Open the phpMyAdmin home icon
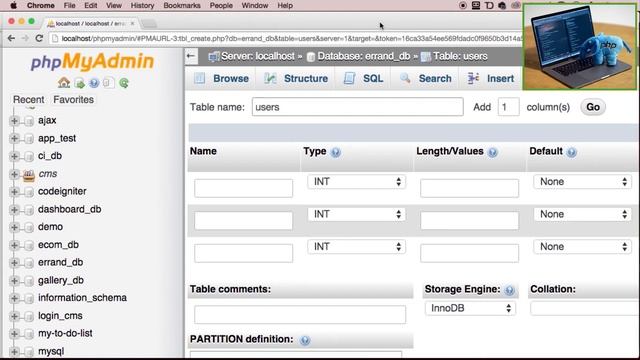 tap(64, 83)
